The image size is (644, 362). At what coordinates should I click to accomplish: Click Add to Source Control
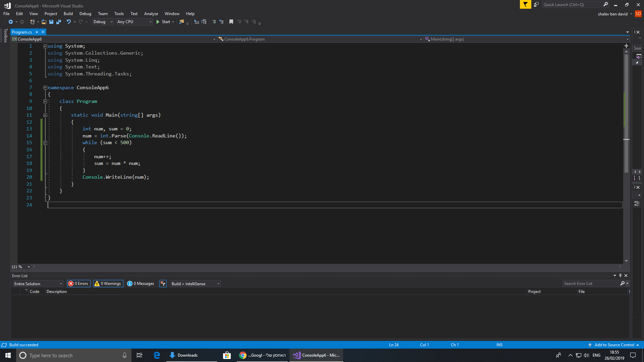pos(614,345)
